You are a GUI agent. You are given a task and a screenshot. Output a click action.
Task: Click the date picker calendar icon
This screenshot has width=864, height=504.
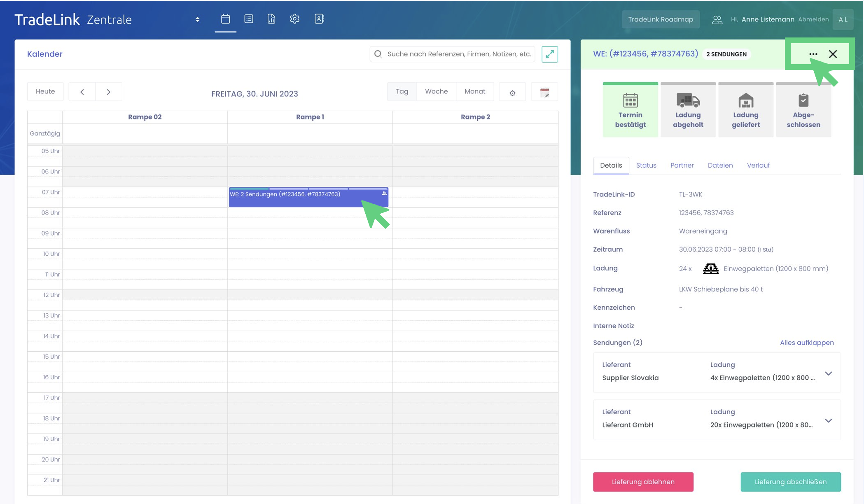point(544,93)
